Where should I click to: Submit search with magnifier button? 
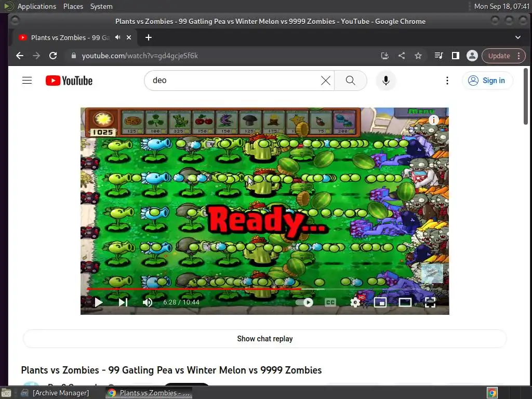pos(351,81)
